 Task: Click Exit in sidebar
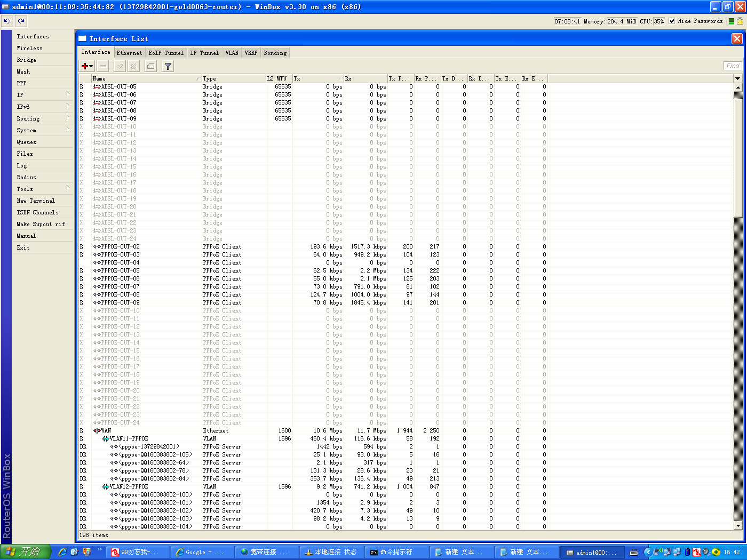coord(43,247)
